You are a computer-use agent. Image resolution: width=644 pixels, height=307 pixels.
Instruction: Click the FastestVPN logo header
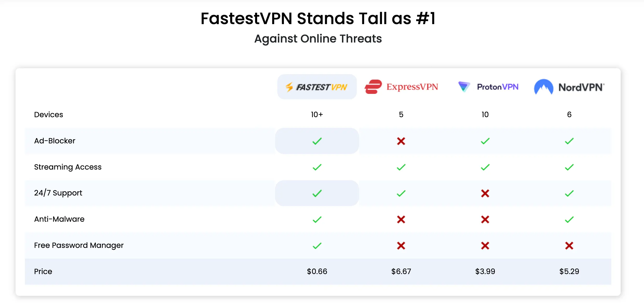coord(317,87)
